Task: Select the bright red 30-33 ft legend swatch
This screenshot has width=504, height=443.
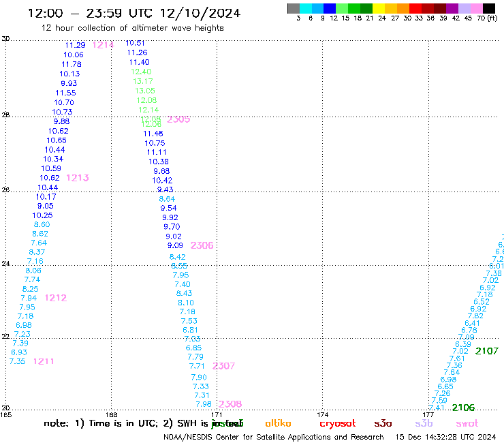Action: coord(415,8)
